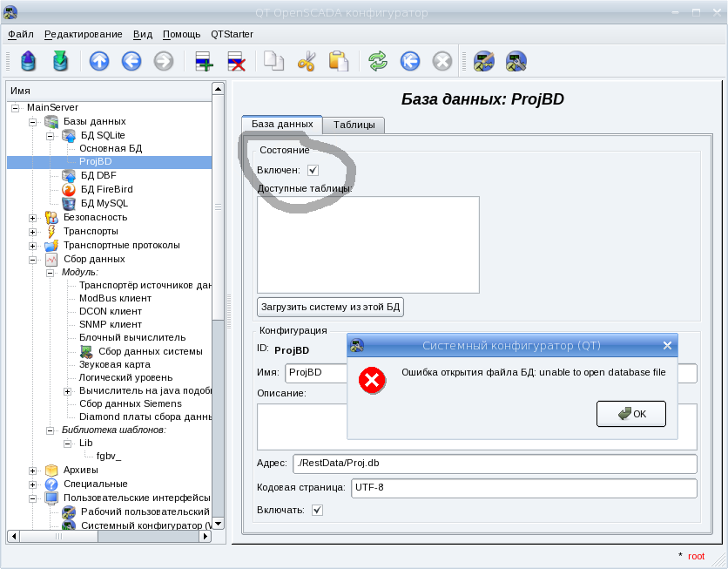728x569 pixels.
Task: Select 'БД FireBird' in the tree
Action: [106, 189]
